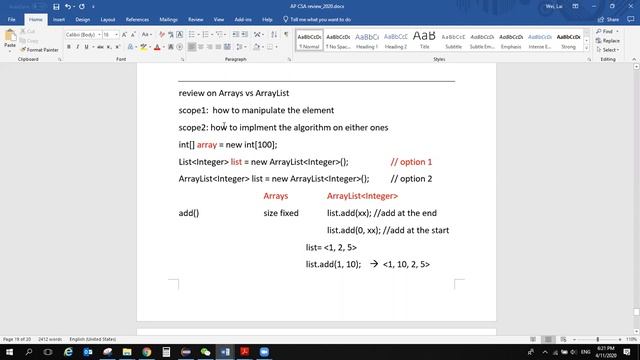This screenshot has height=360, width=640.
Task: Justify the paragraph
Action: 218,47
